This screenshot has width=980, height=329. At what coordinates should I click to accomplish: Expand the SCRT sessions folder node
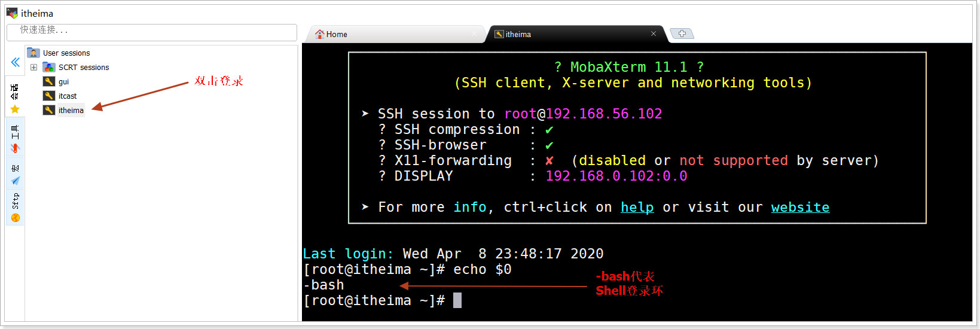click(x=34, y=68)
